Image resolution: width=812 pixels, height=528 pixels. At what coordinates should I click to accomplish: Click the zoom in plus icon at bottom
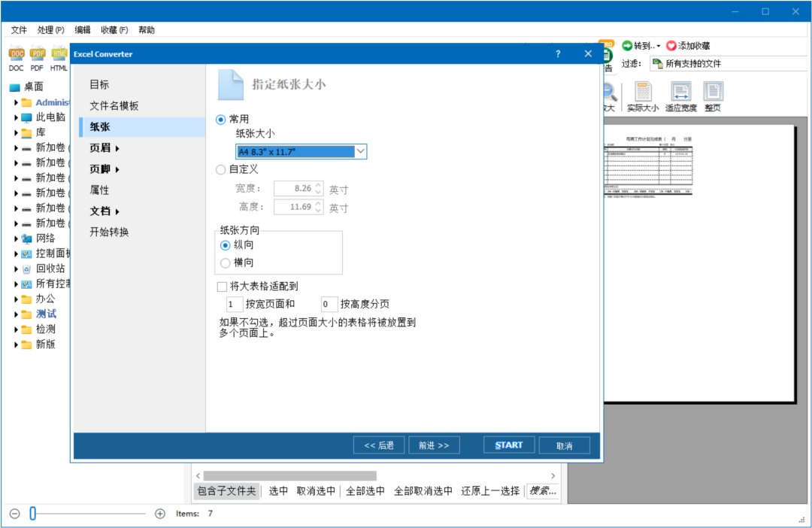[160, 514]
